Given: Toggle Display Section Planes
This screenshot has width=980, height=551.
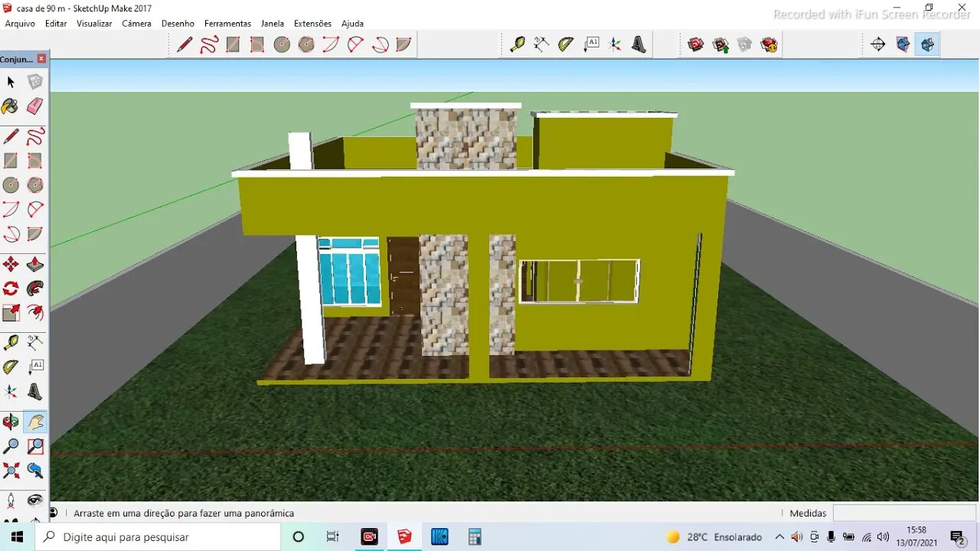Looking at the screenshot, I should point(903,44).
